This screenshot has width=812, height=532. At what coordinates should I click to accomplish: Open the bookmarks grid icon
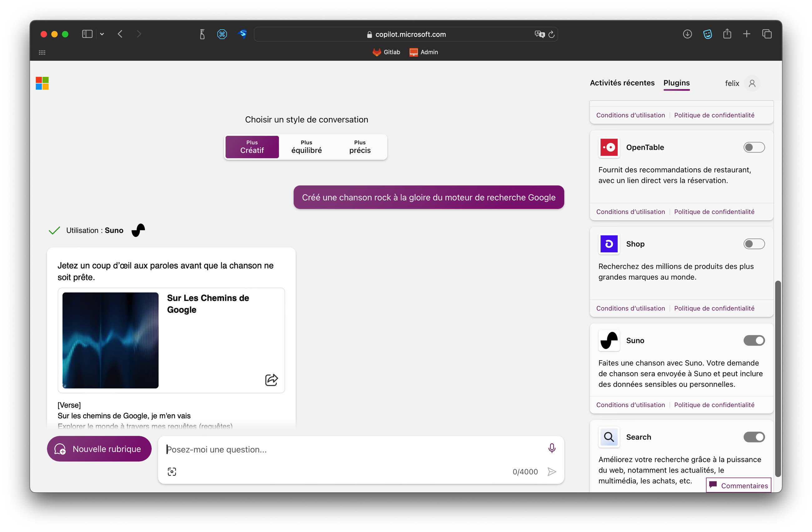tap(42, 52)
